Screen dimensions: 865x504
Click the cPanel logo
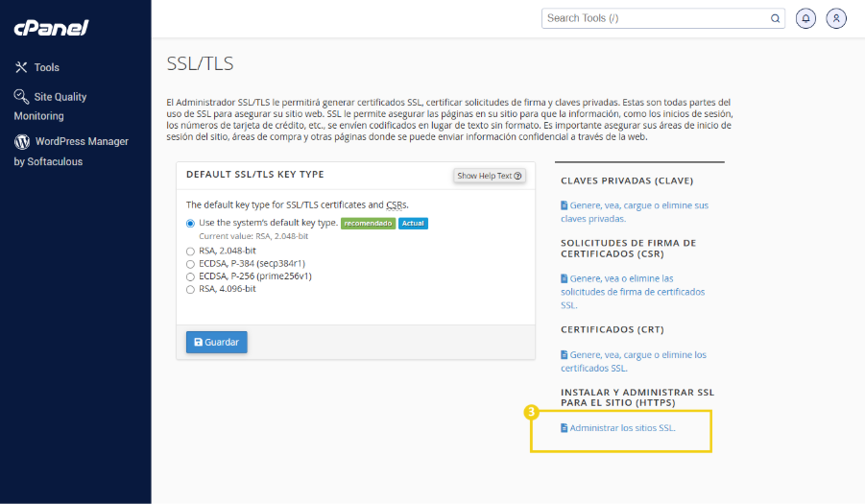point(51,28)
